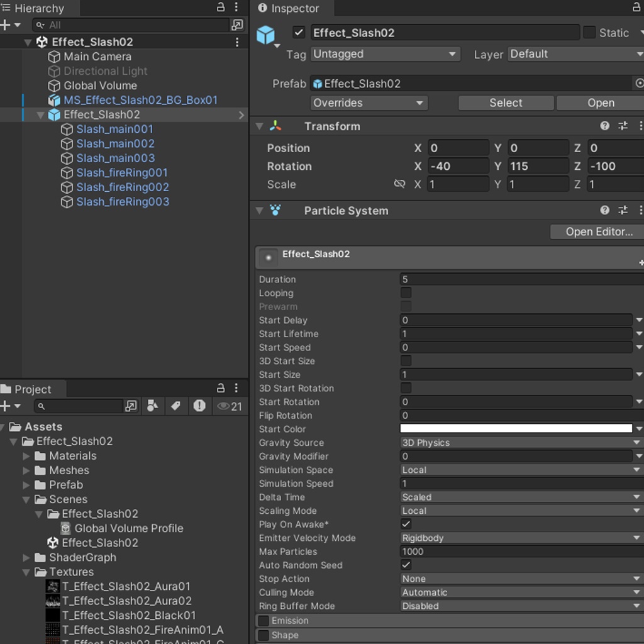Screen dimensions: 644x644
Task: Open the Start Color white swatch
Action: (x=516, y=428)
